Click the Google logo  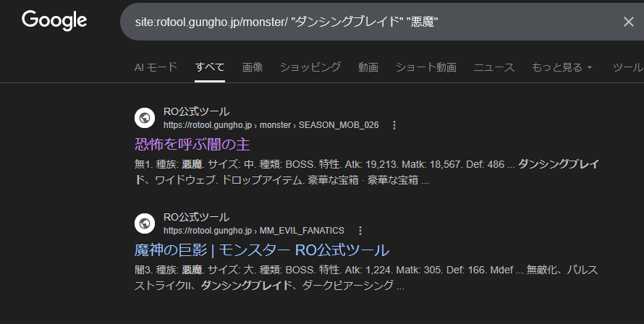(x=54, y=21)
